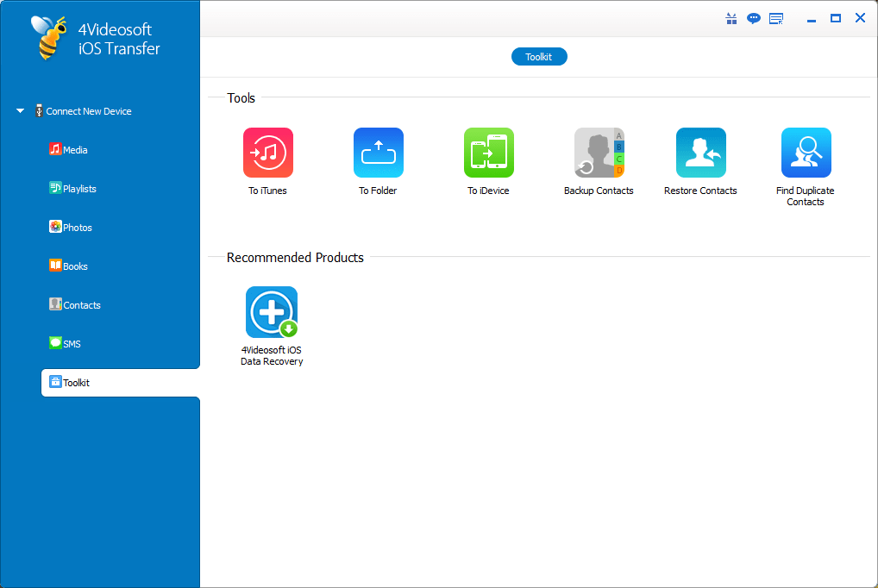Select the Toolkit tab at the top

539,56
